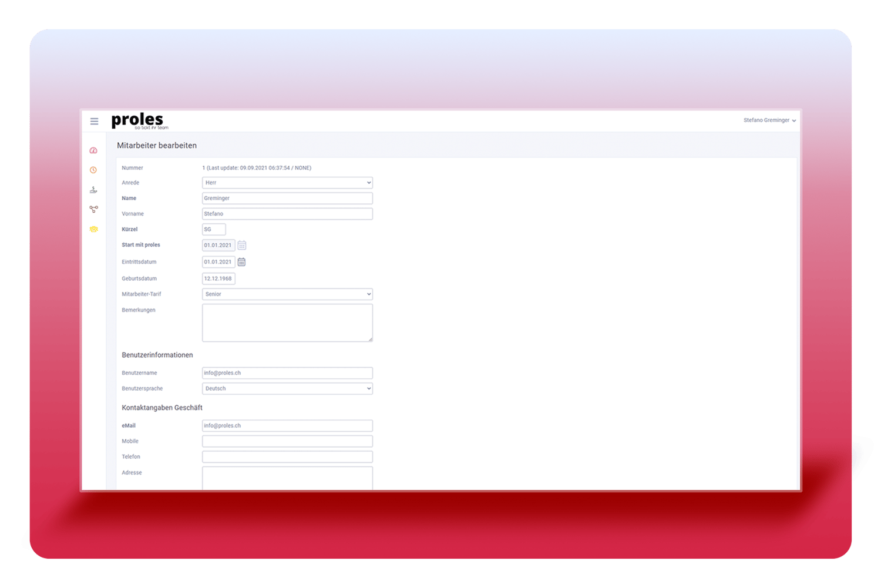Viewport: 881px width, 588px height.
Task: Open the hamburger menu
Action: [94, 121]
